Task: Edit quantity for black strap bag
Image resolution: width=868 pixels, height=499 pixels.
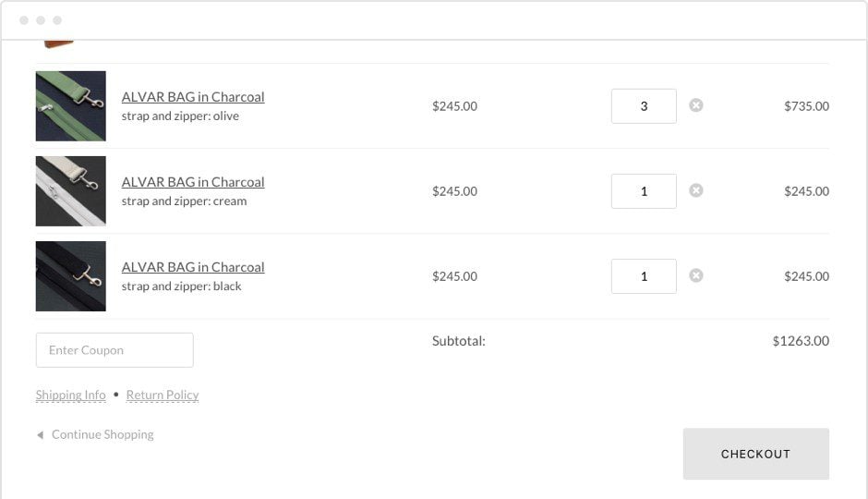Action: [x=644, y=276]
